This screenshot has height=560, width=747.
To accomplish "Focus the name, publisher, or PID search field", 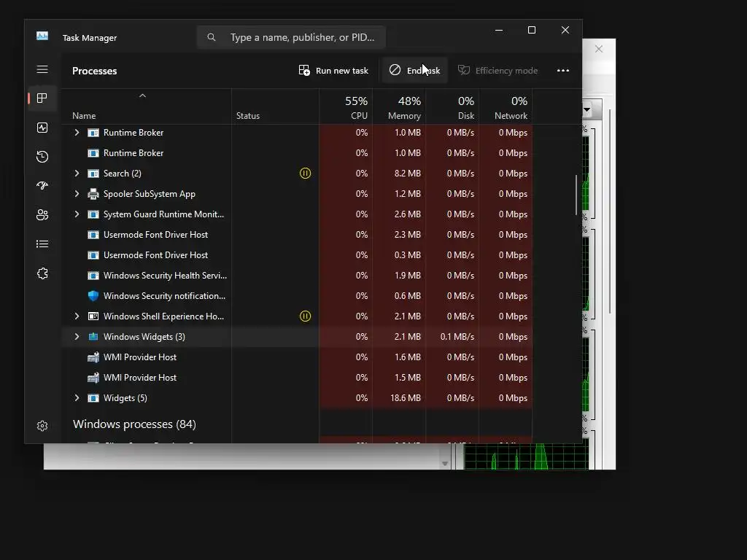I will tap(291, 37).
